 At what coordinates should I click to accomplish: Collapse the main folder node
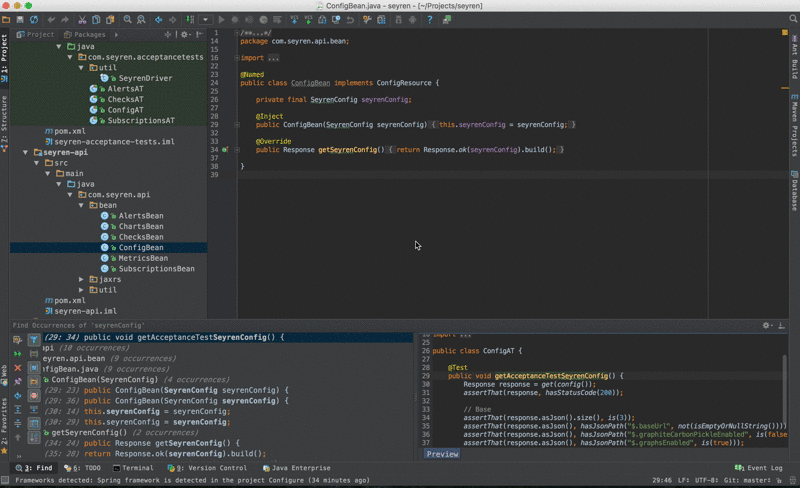47,174
